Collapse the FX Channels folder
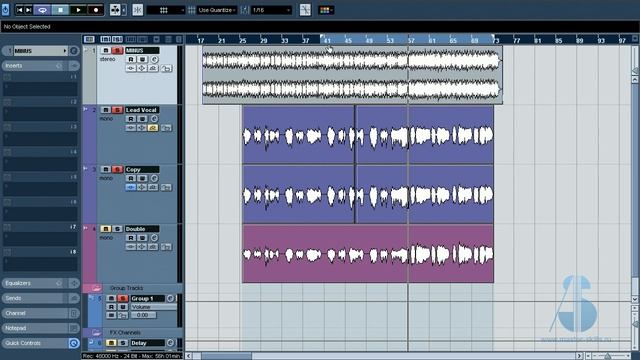This screenshot has width=640, height=360. (x=96, y=333)
